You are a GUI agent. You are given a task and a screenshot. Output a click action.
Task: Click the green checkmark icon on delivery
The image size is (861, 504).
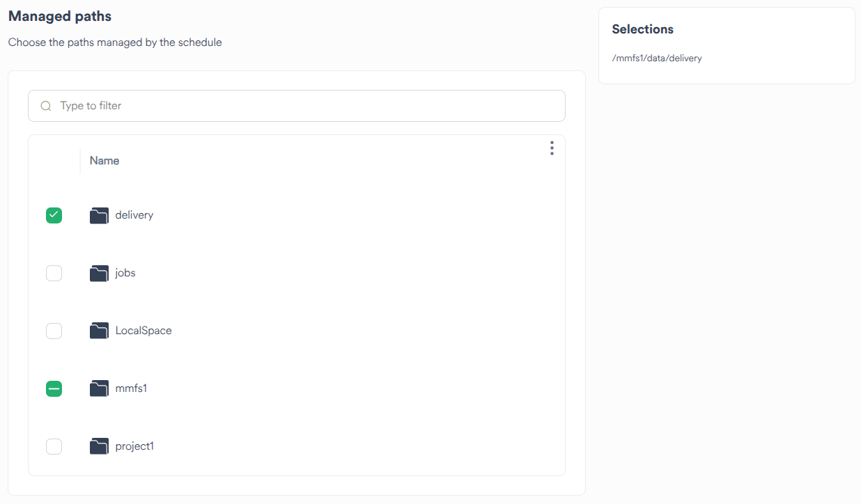54,215
